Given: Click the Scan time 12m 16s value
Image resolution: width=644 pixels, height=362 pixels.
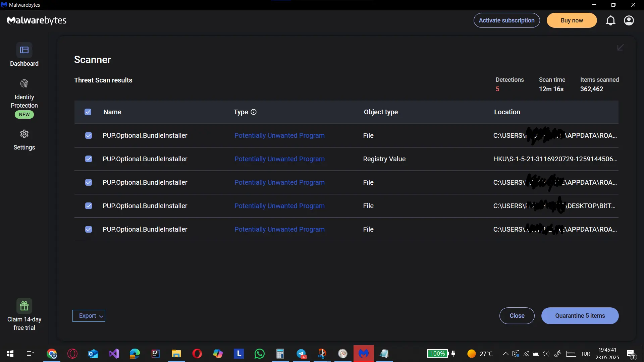Looking at the screenshot, I should pyautogui.click(x=551, y=89).
